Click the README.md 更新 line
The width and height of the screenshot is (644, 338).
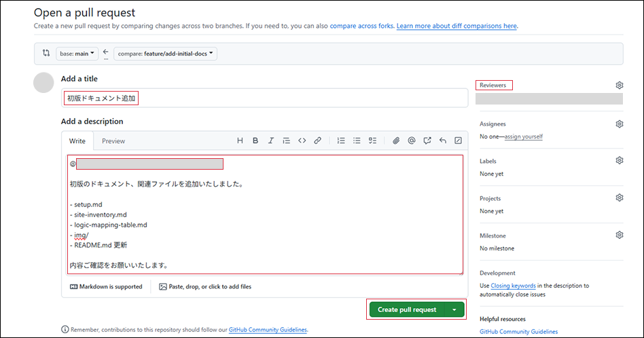[99, 245]
